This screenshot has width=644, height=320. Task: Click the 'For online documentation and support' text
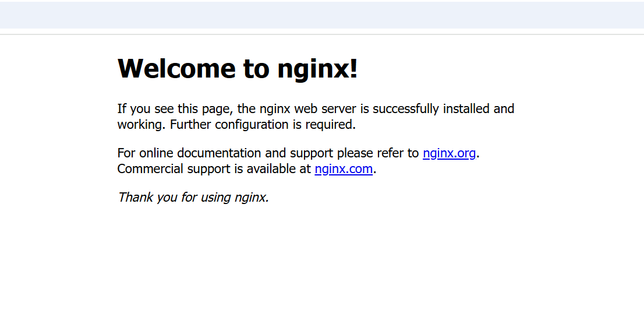[225, 153]
